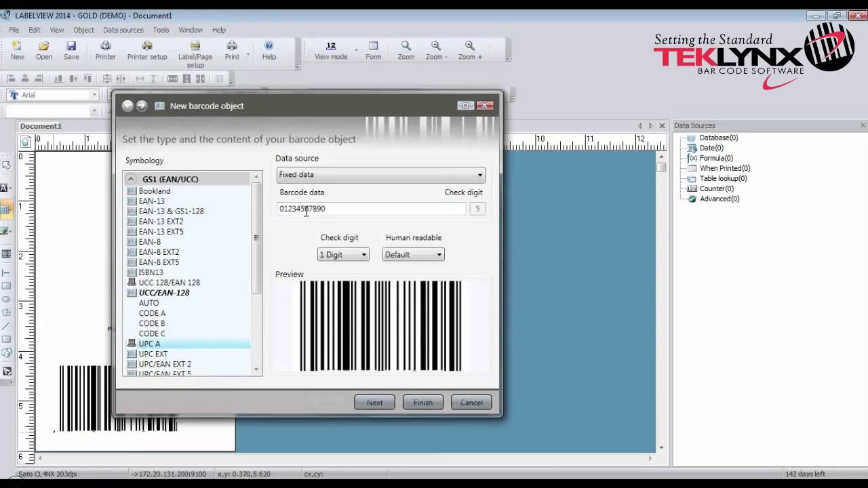Select EAN-13 symbology
Image resolution: width=868 pixels, height=488 pixels.
click(x=151, y=201)
